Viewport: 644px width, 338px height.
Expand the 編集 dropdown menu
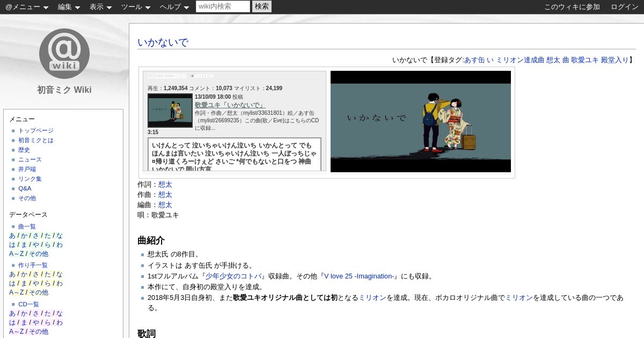(69, 7)
